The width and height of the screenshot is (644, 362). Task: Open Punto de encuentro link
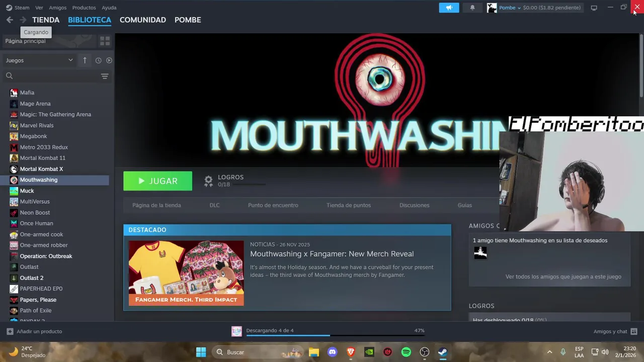pyautogui.click(x=273, y=205)
